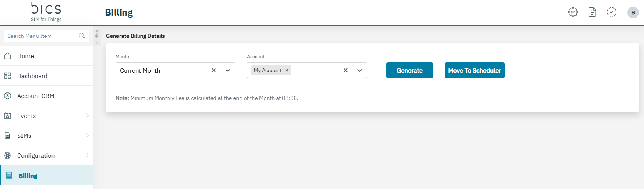Click the Account CRM gear icon
Viewport: 644px width, 189px height.
tap(7, 96)
